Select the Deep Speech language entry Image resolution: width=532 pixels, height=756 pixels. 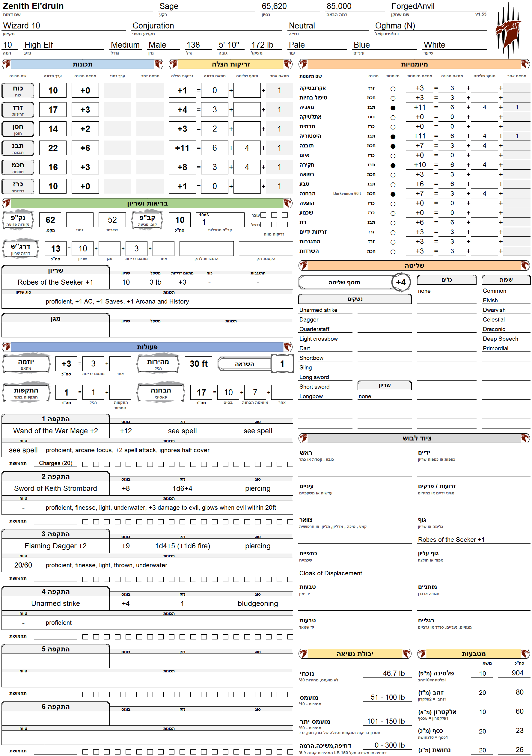506,339
